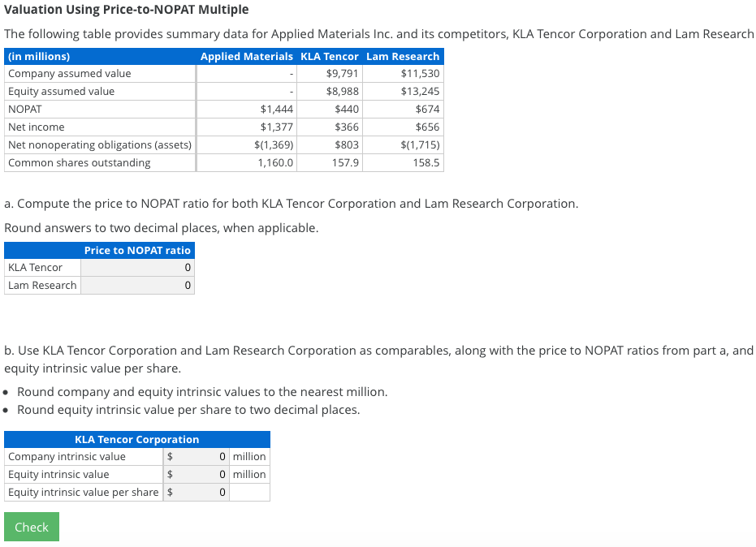The width and height of the screenshot is (756, 547).
Task: Click the Company intrinsic value input field
Action: [197, 456]
